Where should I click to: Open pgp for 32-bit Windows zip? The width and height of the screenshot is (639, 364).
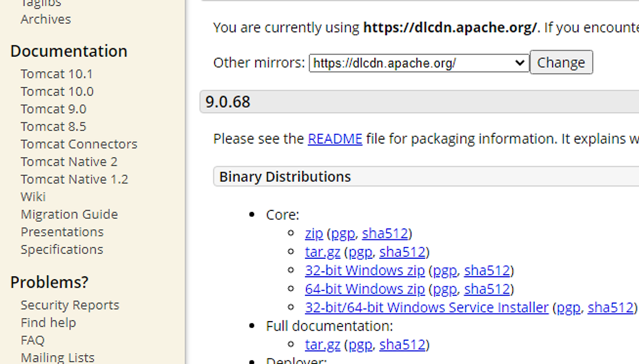445,270
